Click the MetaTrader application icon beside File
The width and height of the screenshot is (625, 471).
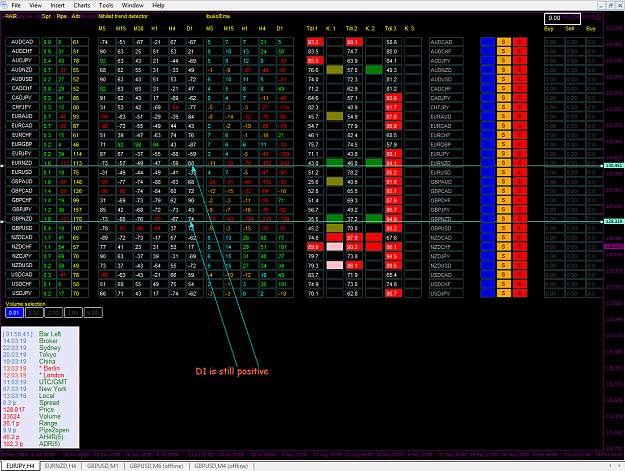[x=4, y=5]
